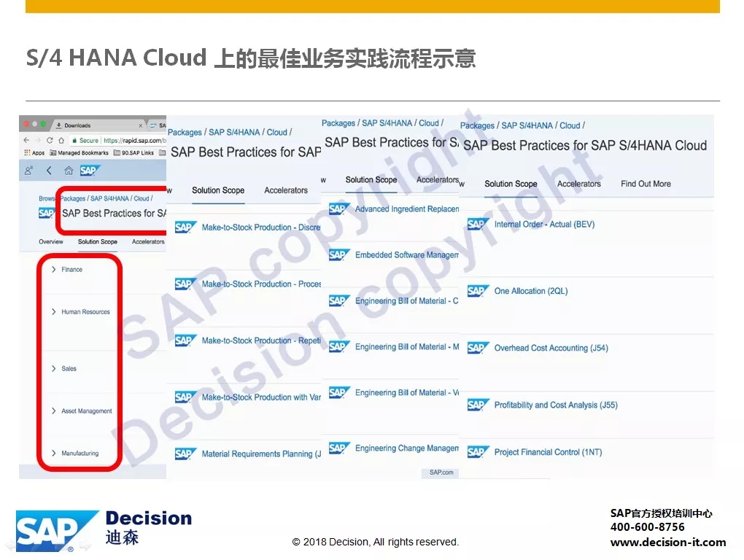Expand the Manufacturing section chevron
This screenshot has width=744, height=560.
coord(54,453)
